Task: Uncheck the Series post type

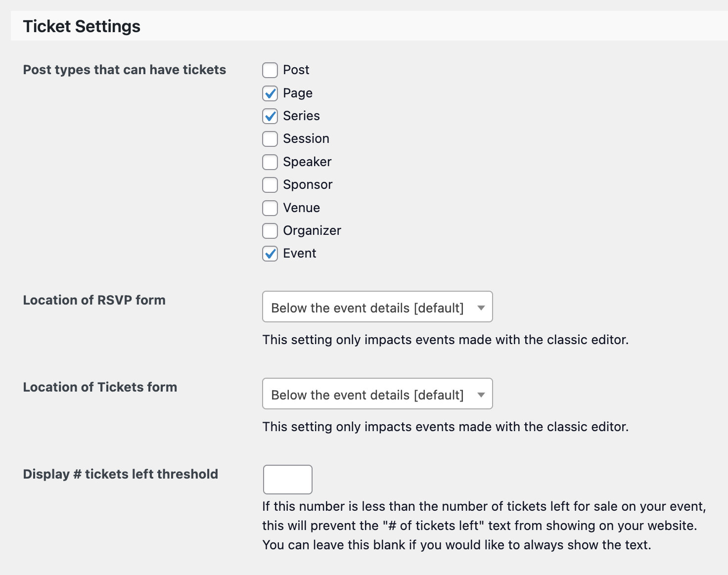Action: [x=270, y=116]
